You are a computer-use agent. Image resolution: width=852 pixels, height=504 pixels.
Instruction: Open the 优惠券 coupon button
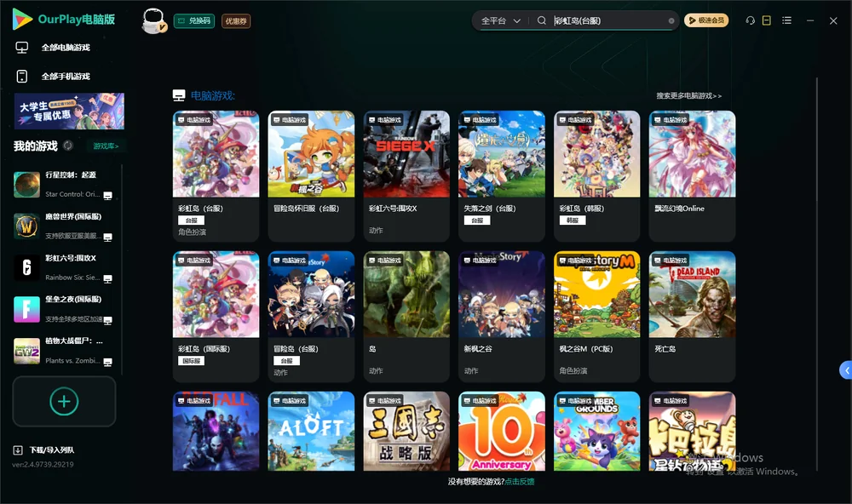pos(236,20)
